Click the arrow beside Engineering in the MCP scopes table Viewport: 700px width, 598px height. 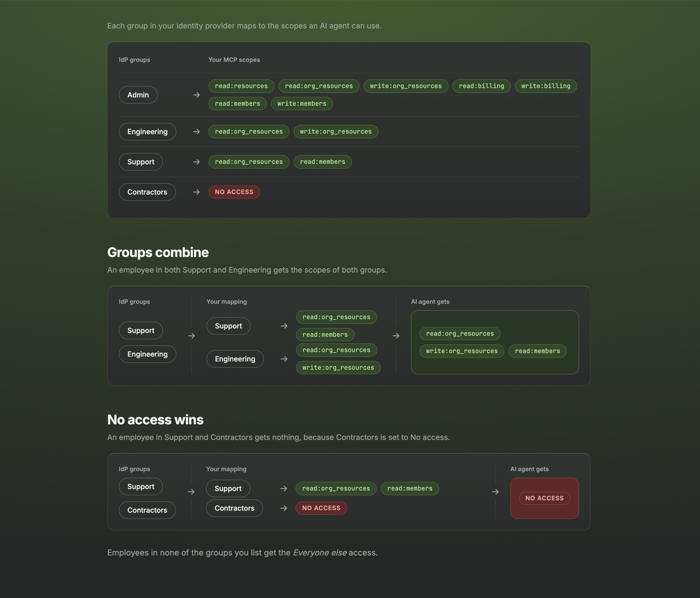[x=196, y=132]
